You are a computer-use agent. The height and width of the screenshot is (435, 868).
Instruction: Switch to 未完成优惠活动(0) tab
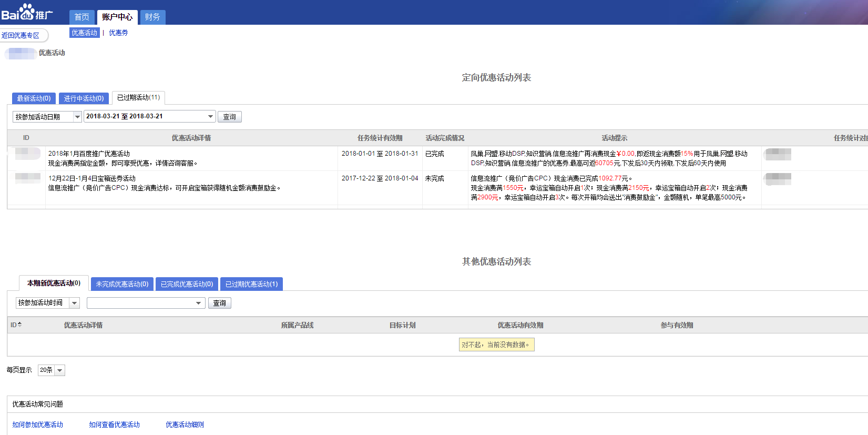122,284
